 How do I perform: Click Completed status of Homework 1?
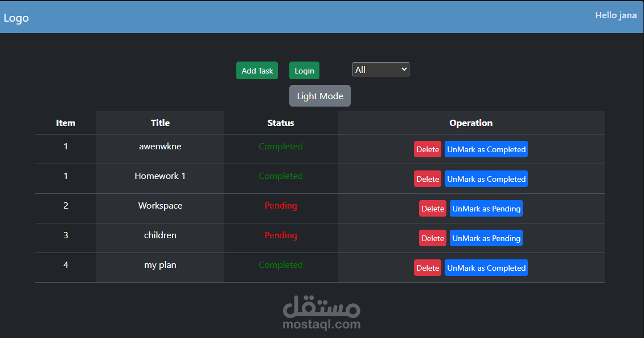coord(281,176)
